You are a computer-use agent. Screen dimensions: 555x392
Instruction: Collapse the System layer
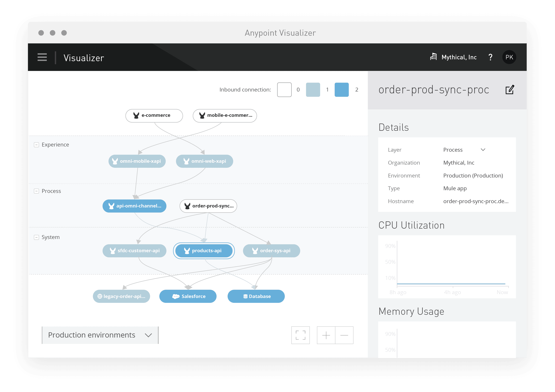tap(37, 237)
